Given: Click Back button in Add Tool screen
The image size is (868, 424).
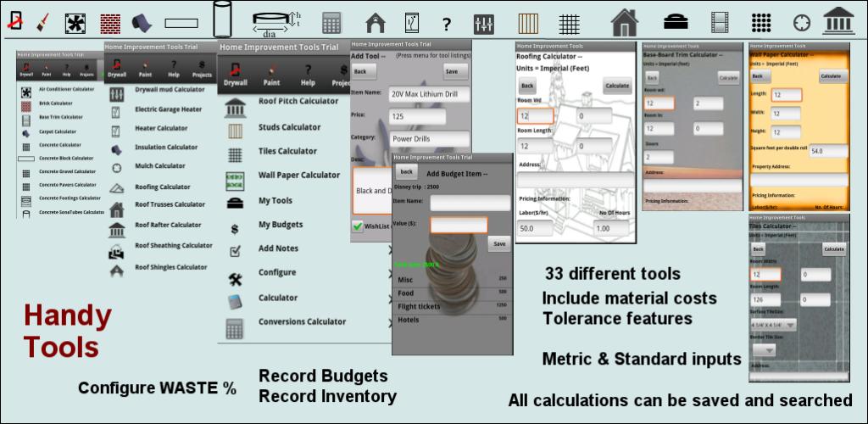Looking at the screenshot, I should coord(364,71).
